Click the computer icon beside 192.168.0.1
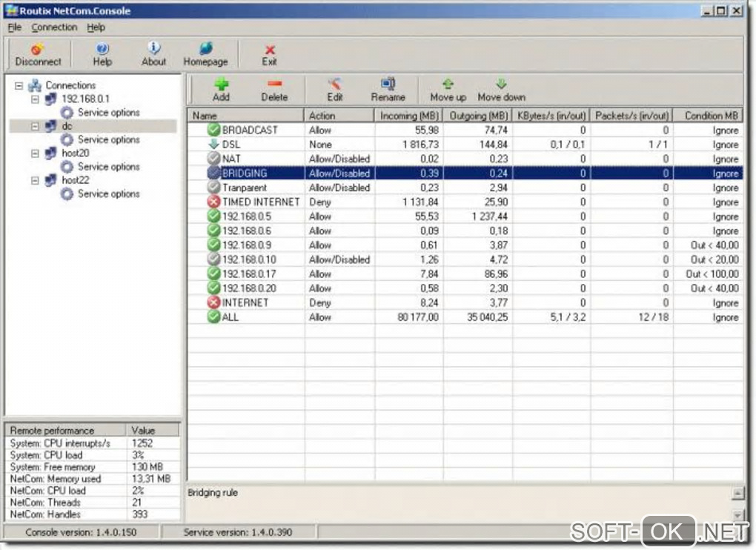Viewport: 756px width, 550px height. pyautogui.click(x=50, y=99)
